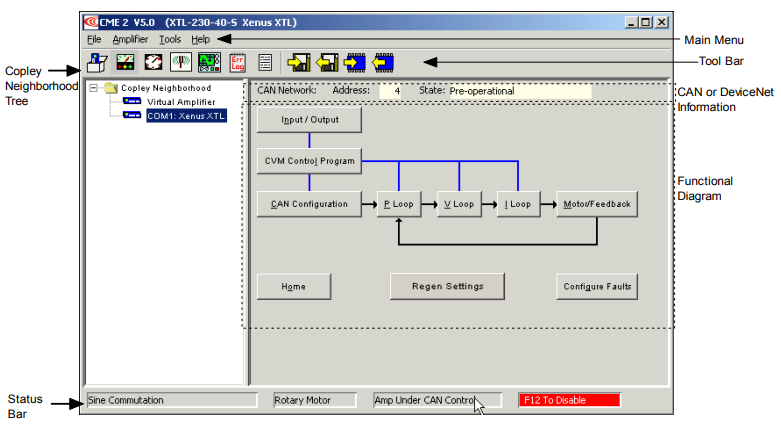Open the Input / Output block
Viewport: 781px width, 425px height.
[309, 120]
